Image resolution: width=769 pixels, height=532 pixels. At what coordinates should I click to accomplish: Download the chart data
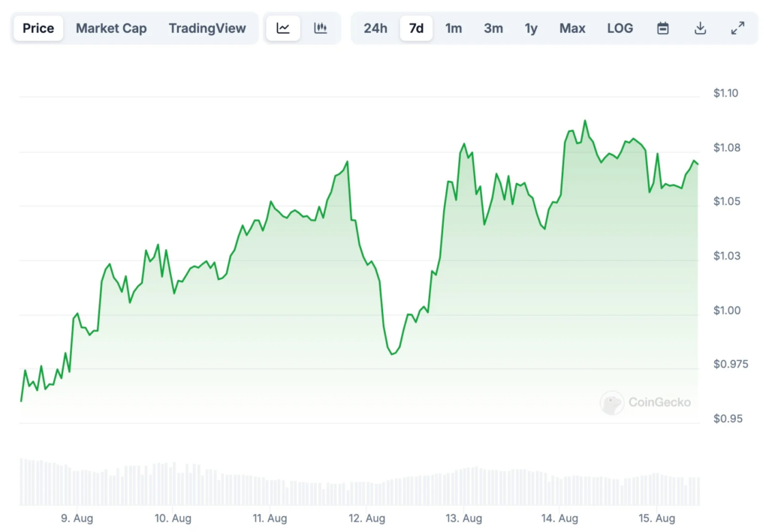tap(701, 29)
